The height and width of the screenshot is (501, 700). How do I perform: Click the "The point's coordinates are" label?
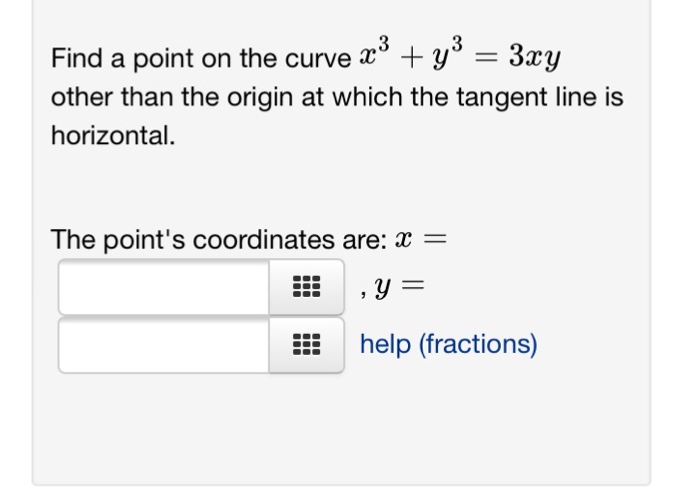tap(219, 239)
